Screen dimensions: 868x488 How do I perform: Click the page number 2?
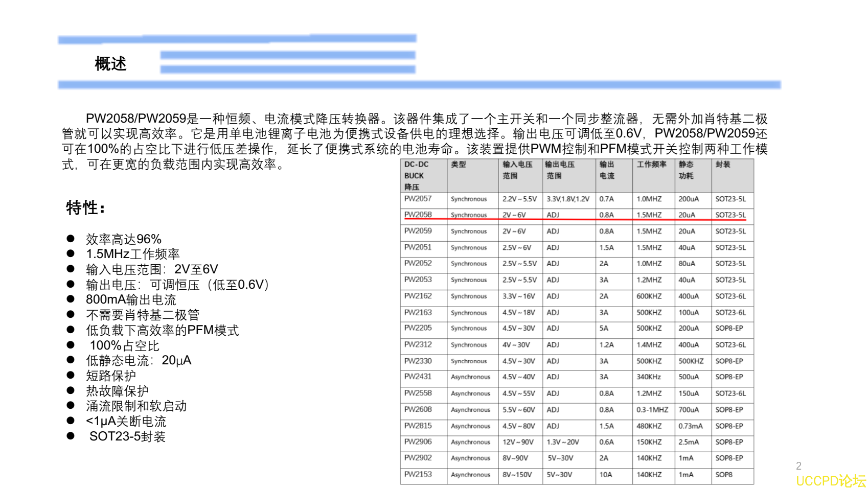tap(798, 466)
